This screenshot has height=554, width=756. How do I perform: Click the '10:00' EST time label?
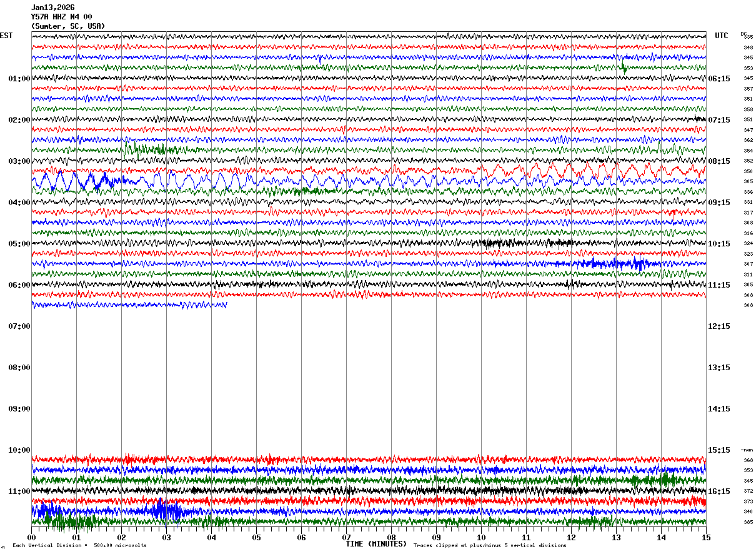click(19, 450)
